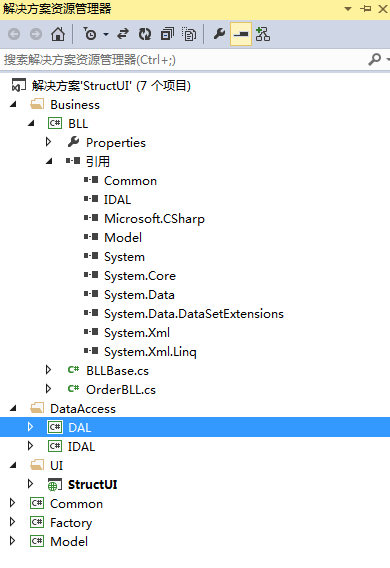
Task: Select the System reference
Action: [x=124, y=257]
